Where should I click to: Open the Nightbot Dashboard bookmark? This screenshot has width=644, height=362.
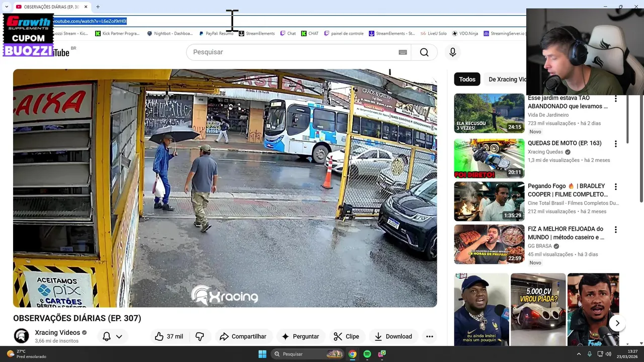tap(170, 34)
